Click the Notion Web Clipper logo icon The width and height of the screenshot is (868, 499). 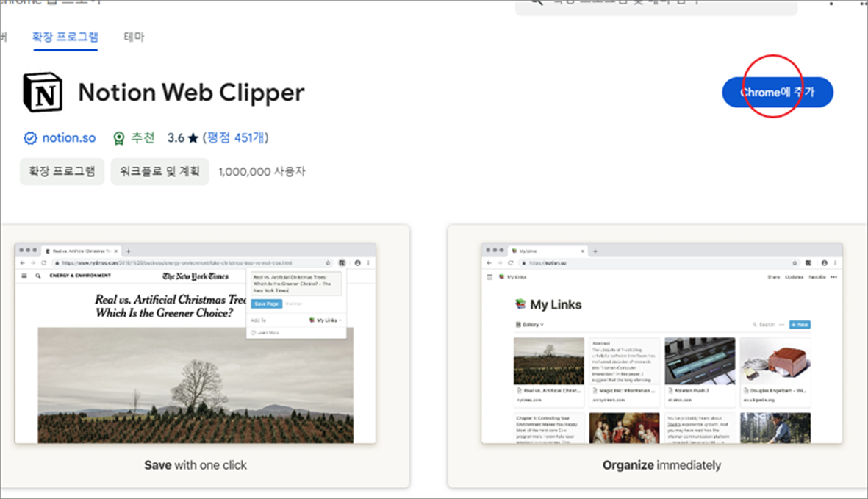pyautogui.click(x=43, y=93)
